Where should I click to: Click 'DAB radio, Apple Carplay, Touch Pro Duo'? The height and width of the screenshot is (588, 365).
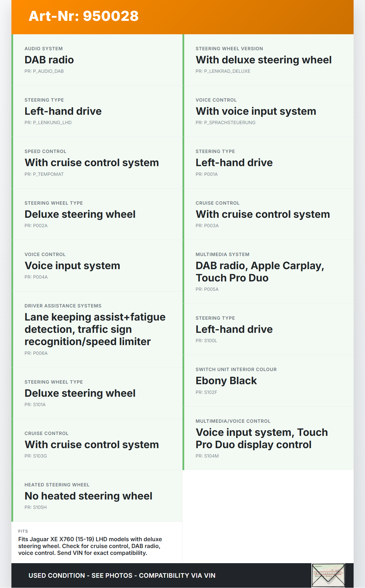(260, 272)
